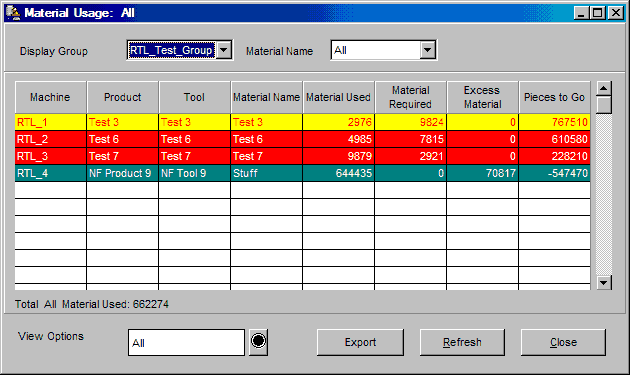Select the RTL_3 machine cell
The width and height of the screenshot is (630, 375).
(x=51, y=156)
